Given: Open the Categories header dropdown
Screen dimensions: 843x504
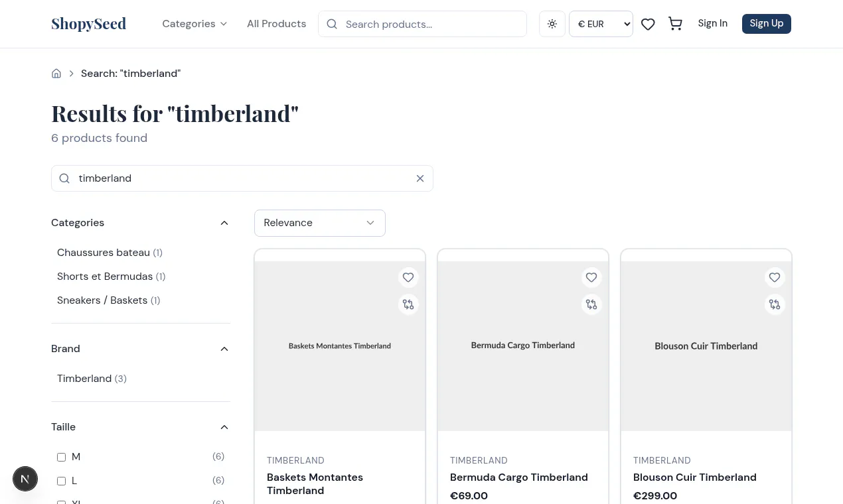Looking at the screenshot, I should tap(194, 24).
